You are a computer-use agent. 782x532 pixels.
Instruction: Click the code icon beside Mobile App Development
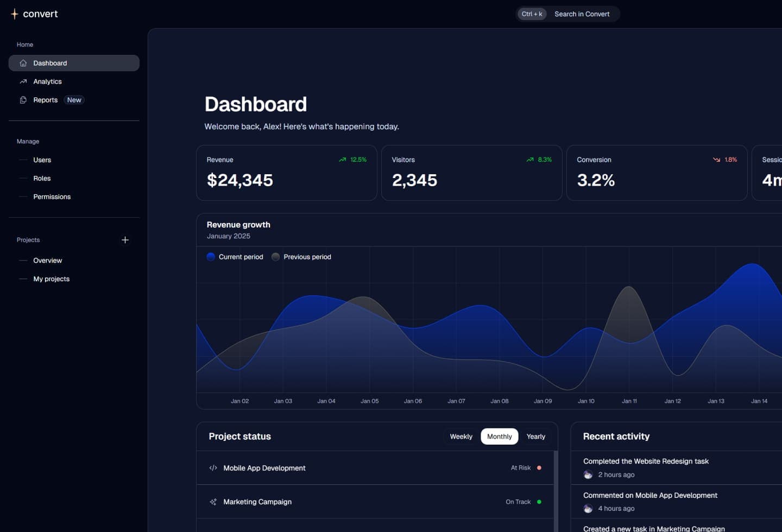tap(213, 468)
